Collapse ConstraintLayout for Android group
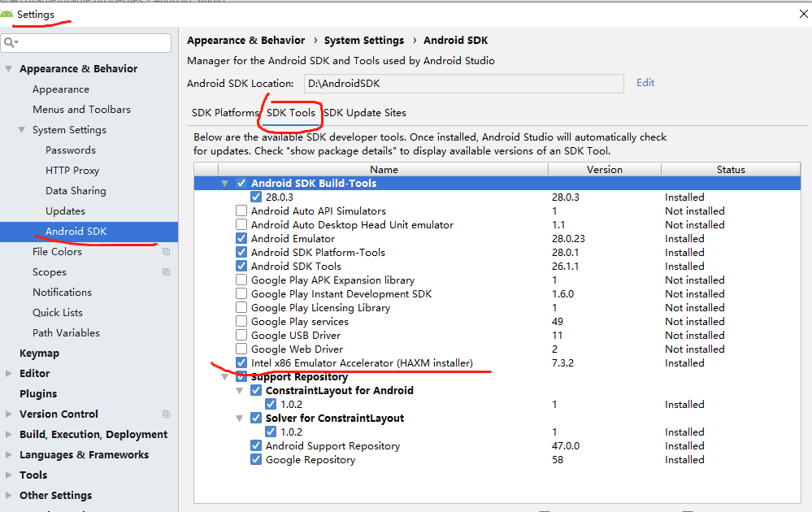812x512 pixels. (239, 390)
